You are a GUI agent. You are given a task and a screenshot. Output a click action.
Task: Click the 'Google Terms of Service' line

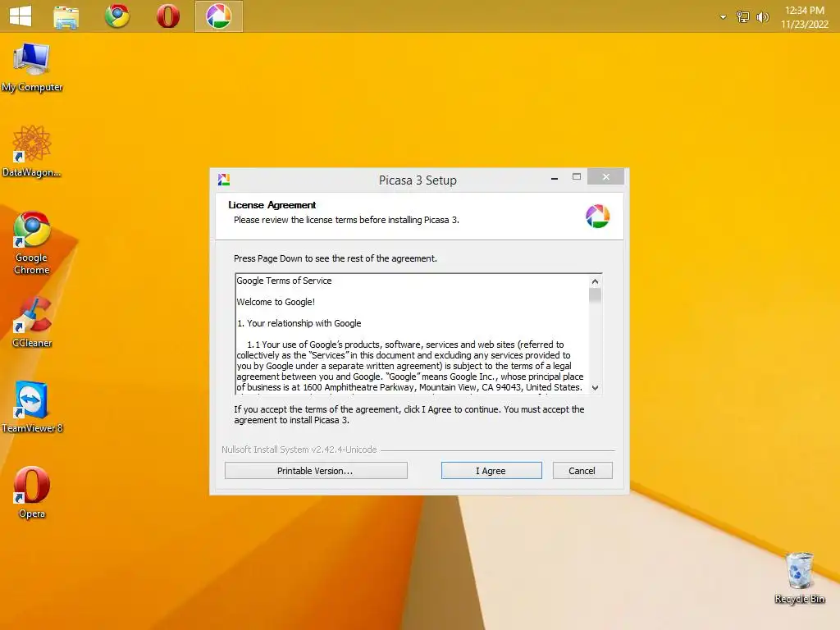coord(284,281)
